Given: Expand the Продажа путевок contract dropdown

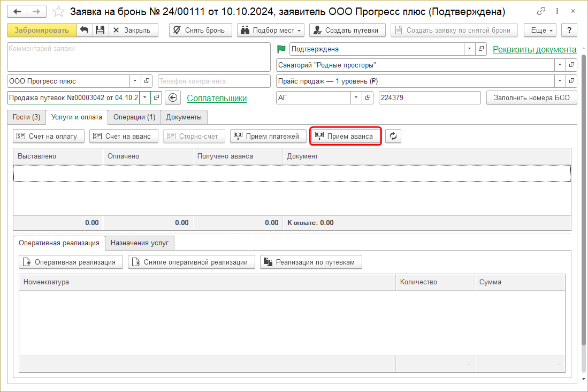Looking at the screenshot, I should point(145,97).
